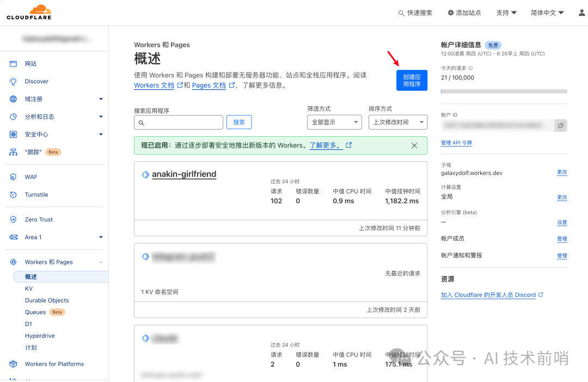
Task: Focus the 搜索应用程序 input field
Action: pyautogui.click(x=179, y=122)
